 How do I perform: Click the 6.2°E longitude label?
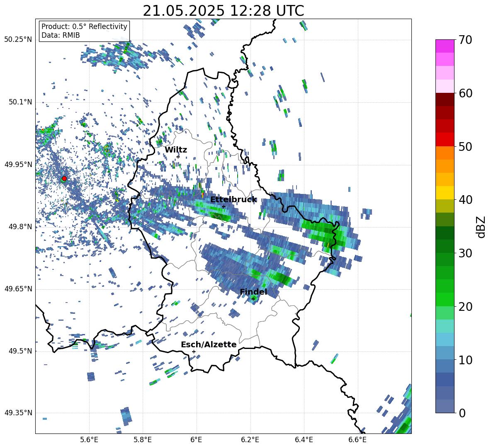click(250, 440)
